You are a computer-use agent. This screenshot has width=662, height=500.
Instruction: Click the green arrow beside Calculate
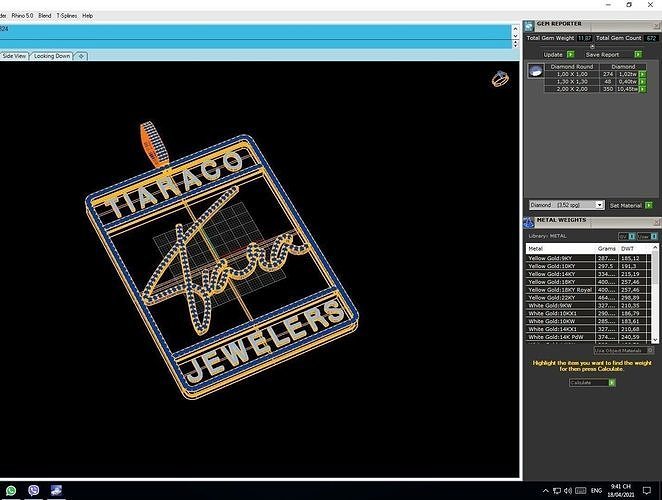[612, 383]
